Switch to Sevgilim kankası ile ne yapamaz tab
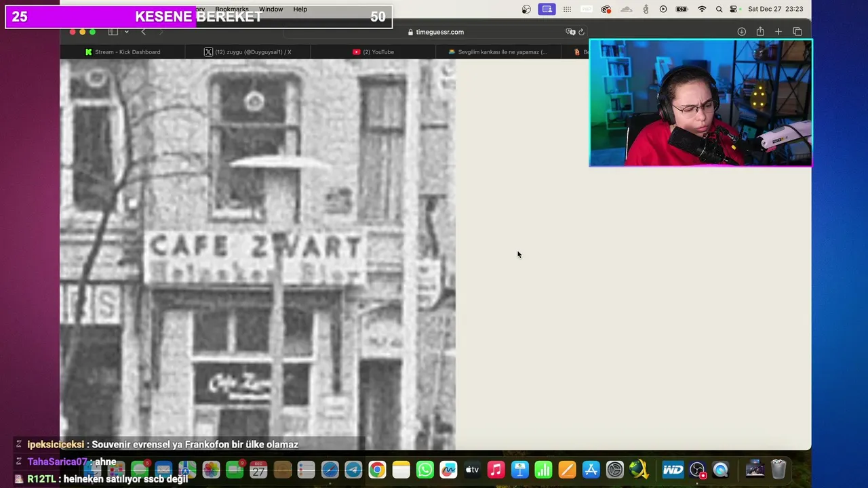The image size is (868, 488). tap(498, 52)
